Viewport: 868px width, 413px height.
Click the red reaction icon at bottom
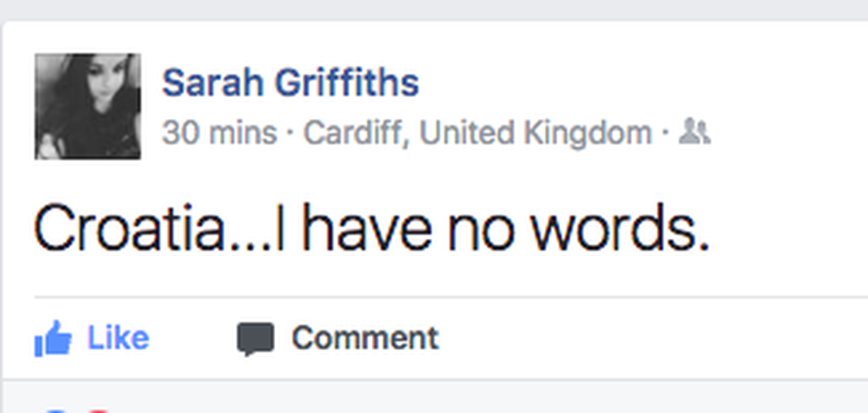(x=98, y=410)
